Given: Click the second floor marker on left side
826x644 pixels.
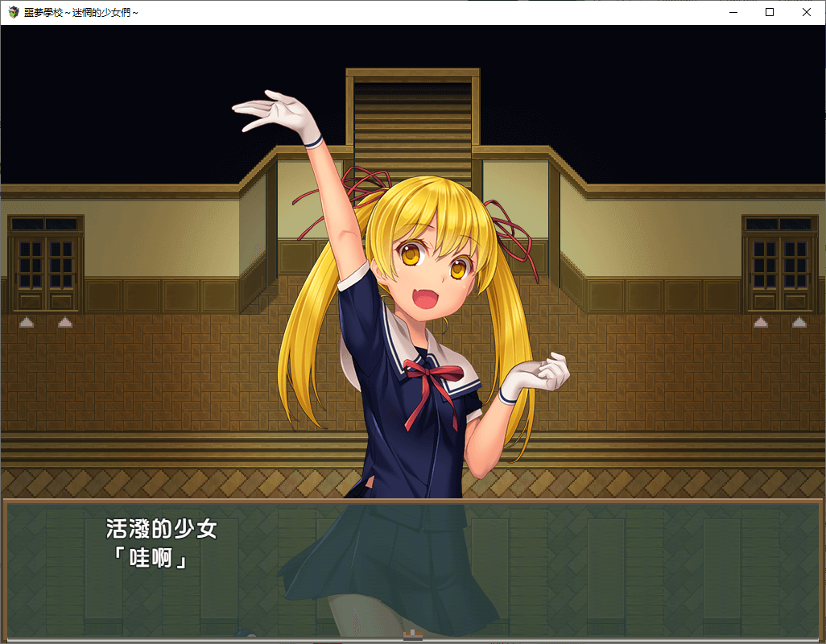Looking at the screenshot, I should click(64, 322).
